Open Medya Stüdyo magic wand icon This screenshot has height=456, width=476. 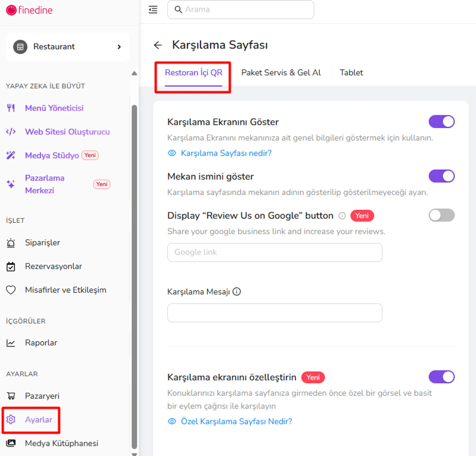[x=11, y=155]
